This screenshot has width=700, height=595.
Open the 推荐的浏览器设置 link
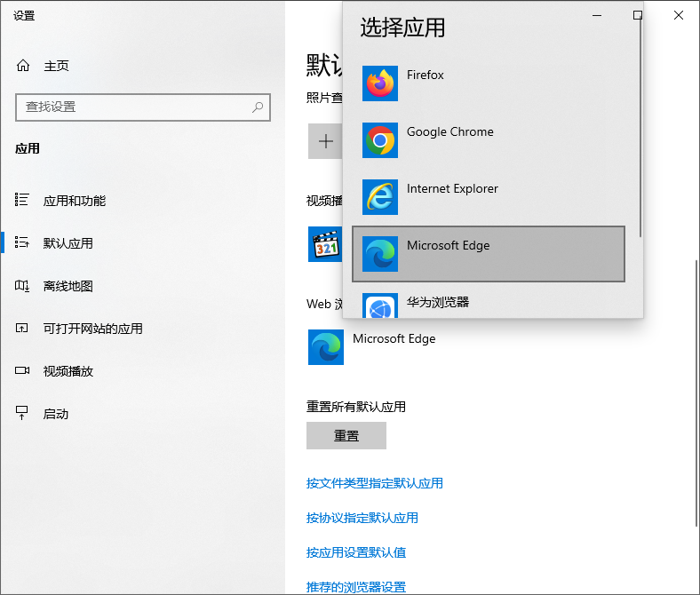[x=356, y=587]
